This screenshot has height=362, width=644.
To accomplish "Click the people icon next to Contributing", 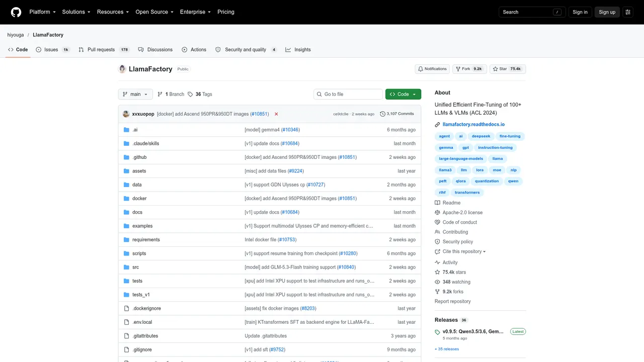I will point(438,232).
